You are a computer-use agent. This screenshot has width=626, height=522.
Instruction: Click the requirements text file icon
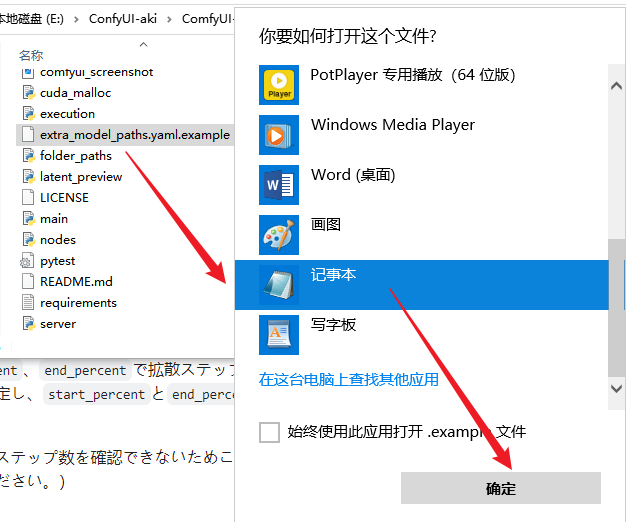coord(28,303)
